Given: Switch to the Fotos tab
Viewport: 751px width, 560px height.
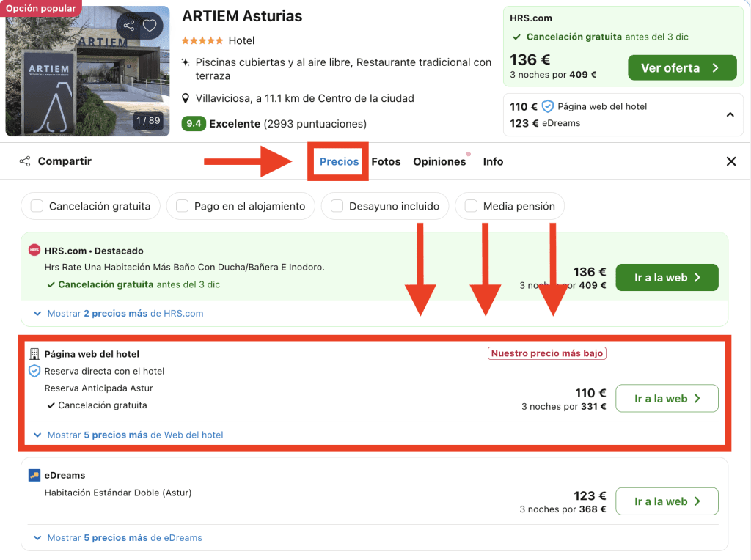Looking at the screenshot, I should 386,161.
